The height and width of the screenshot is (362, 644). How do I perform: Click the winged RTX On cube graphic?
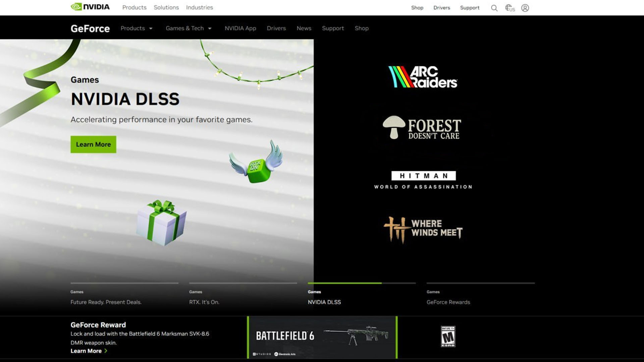coord(256,162)
